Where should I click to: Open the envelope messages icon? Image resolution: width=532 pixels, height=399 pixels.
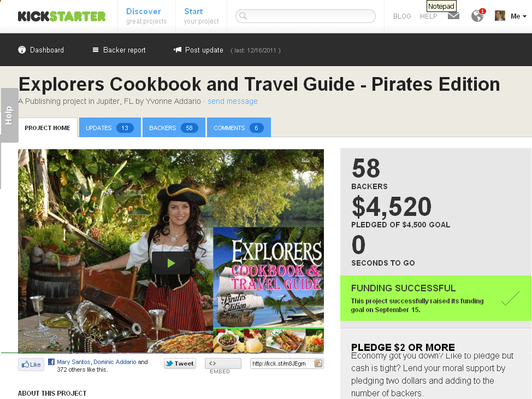coord(453,16)
